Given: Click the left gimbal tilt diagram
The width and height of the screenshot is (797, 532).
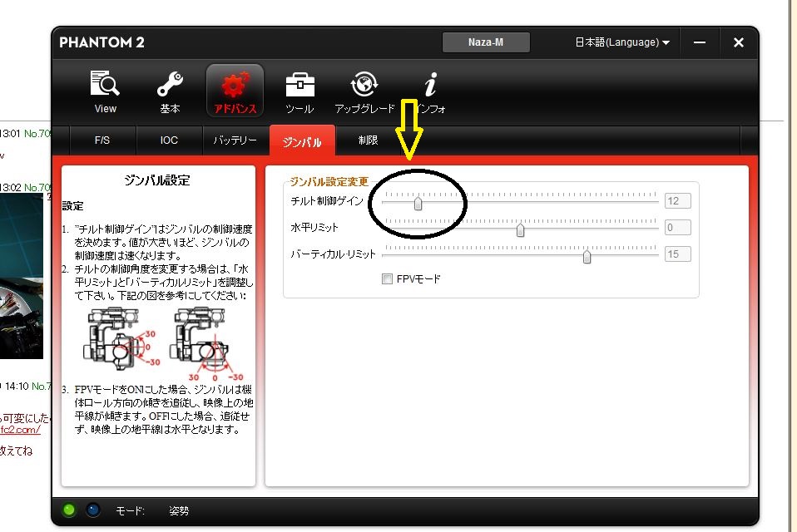Looking at the screenshot, I should pyautogui.click(x=121, y=340).
